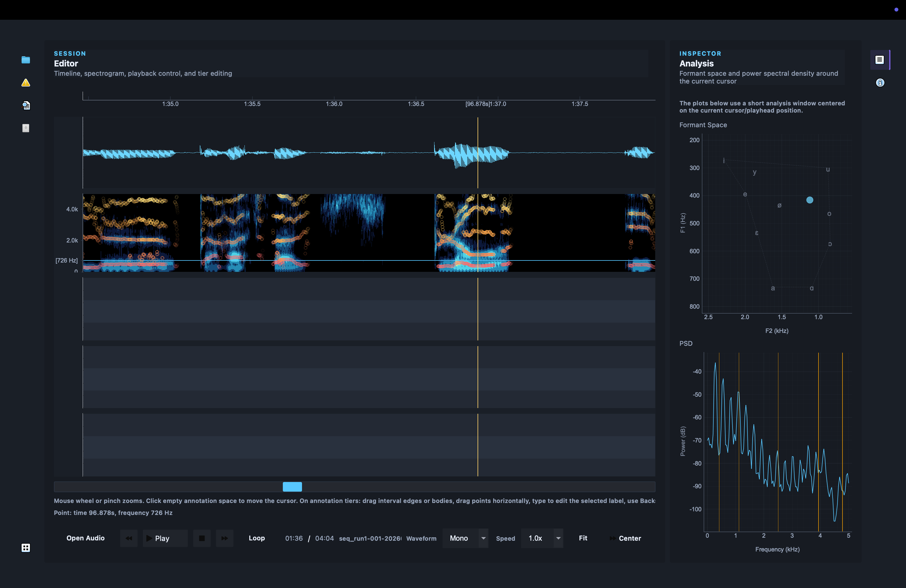Click the 'ø' vowel label in formant chart

click(779, 205)
